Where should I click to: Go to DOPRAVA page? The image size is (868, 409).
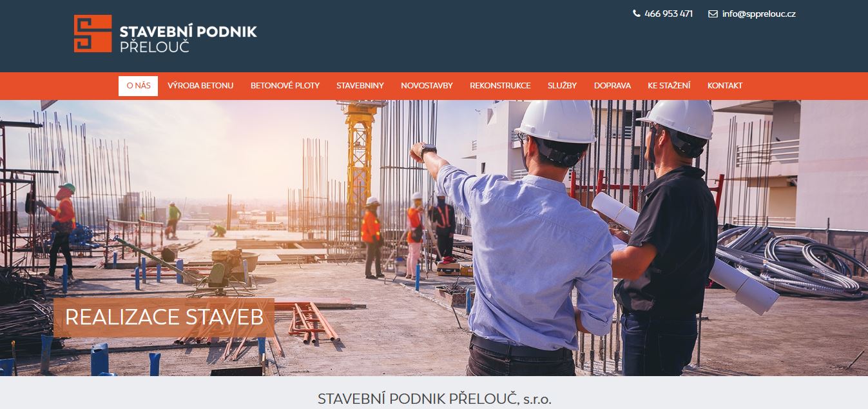612,86
